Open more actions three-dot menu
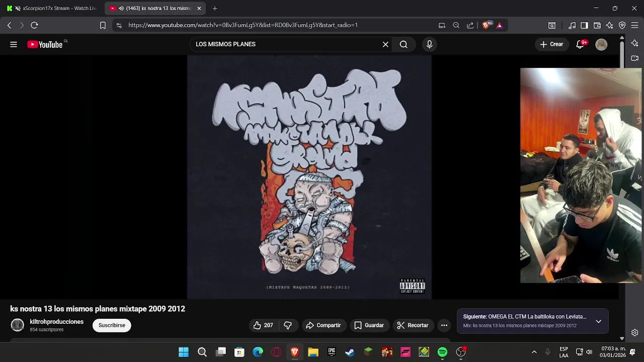 [444, 325]
